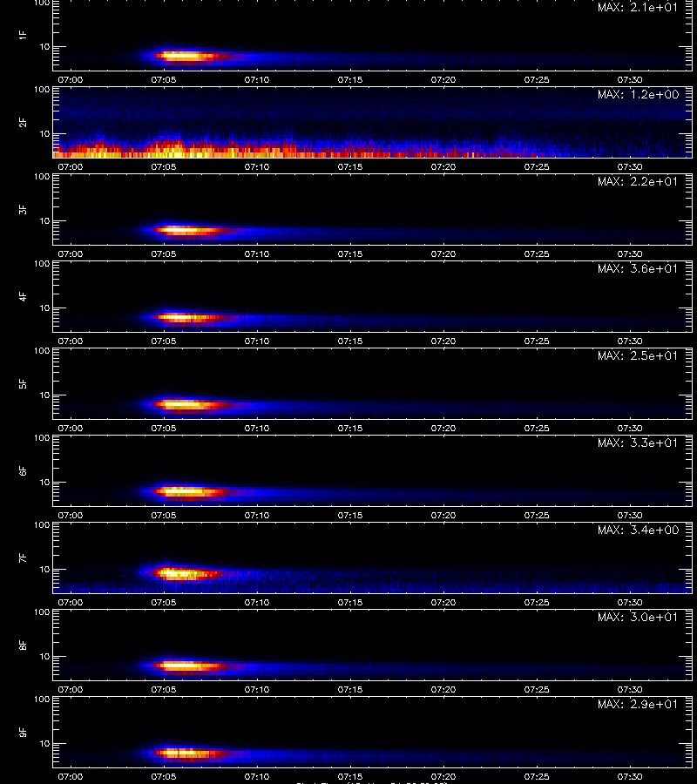This screenshot has width=697, height=784.
Task: Click the 07:20 tick label below panel 7F
Action: click(443, 602)
